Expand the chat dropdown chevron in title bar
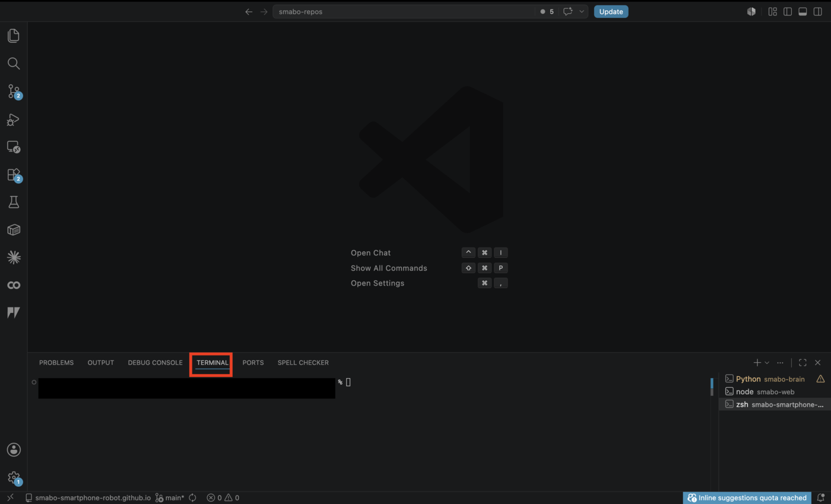The image size is (831, 504). [x=582, y=11]
